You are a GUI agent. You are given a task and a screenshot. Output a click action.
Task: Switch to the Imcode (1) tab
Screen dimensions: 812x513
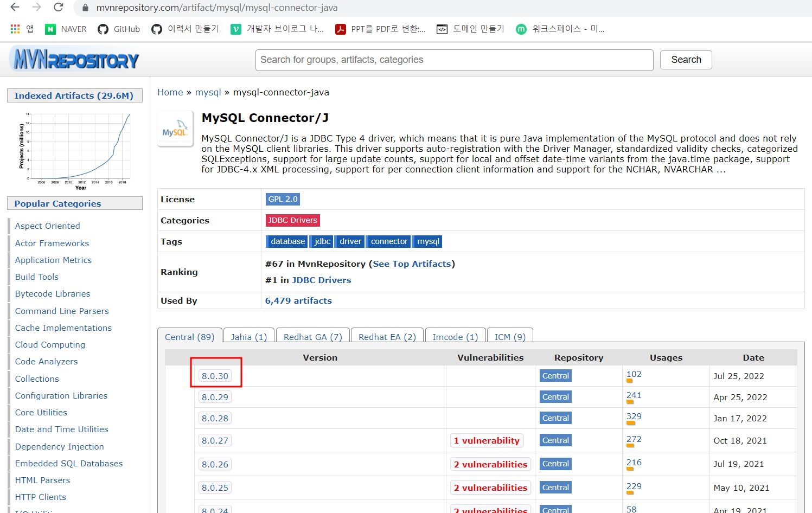click(455, 337)
